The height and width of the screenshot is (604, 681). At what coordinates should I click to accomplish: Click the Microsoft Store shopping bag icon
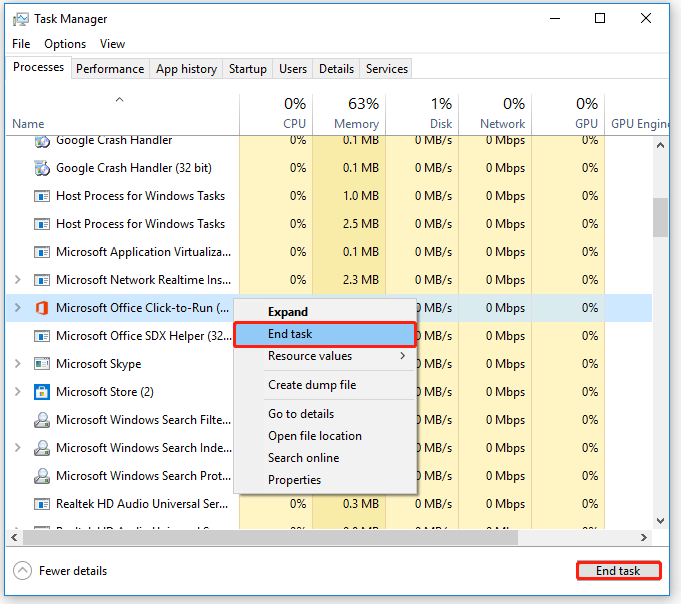point(42,392)
